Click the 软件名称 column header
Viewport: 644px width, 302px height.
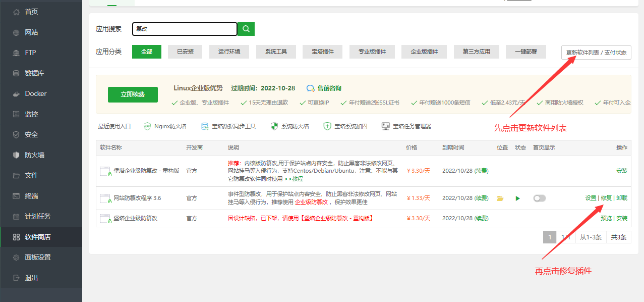111,148
